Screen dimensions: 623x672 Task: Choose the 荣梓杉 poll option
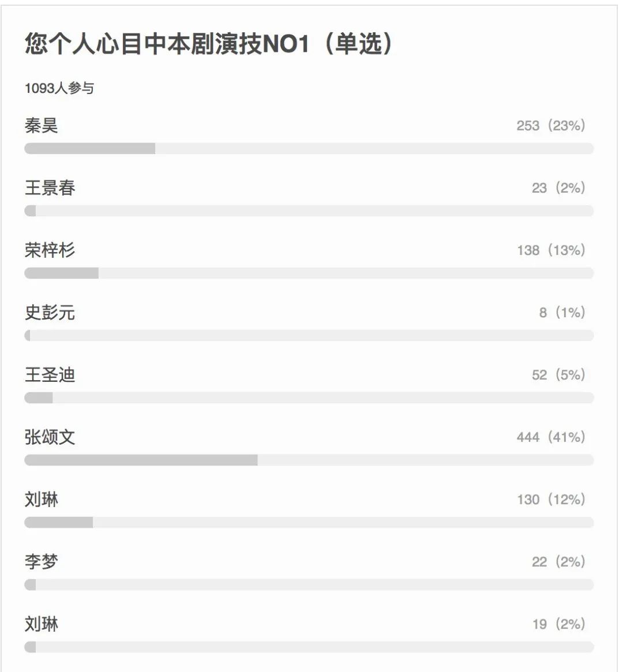[50, 250]
